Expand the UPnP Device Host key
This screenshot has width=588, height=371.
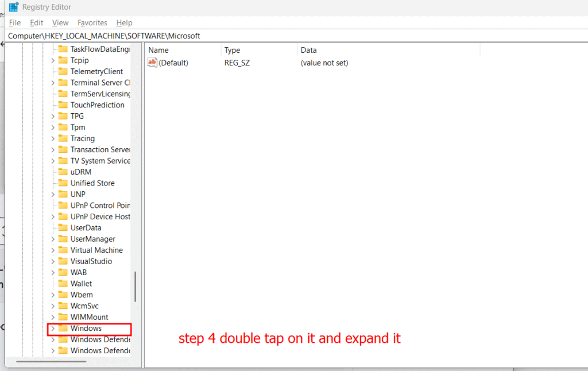[x=53, y=217]
